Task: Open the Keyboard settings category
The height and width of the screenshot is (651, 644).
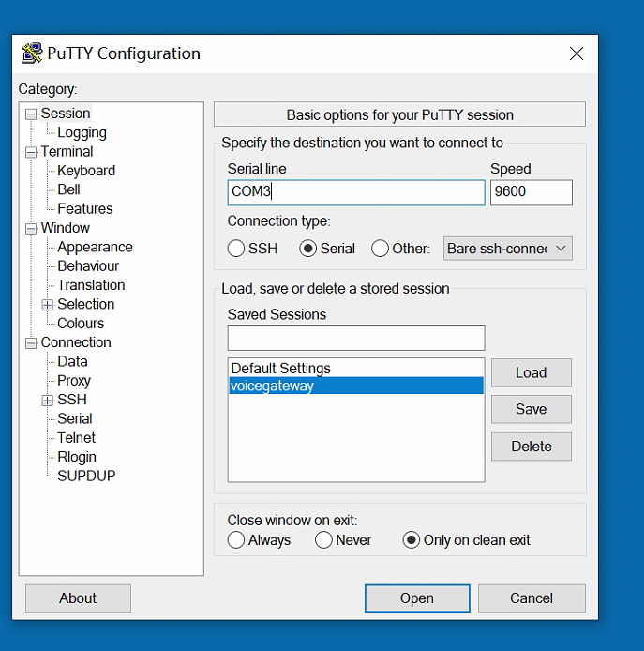Action: [x=86, y=171]
